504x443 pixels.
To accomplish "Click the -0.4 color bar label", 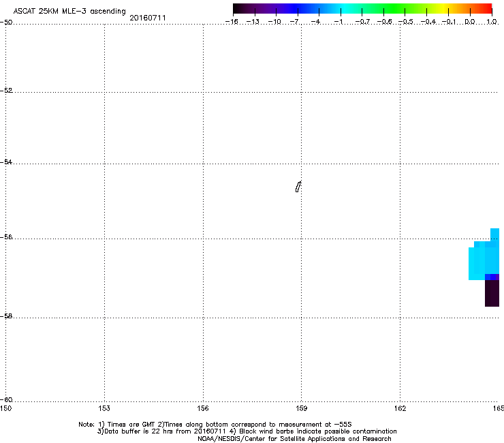I will [428, 22].
